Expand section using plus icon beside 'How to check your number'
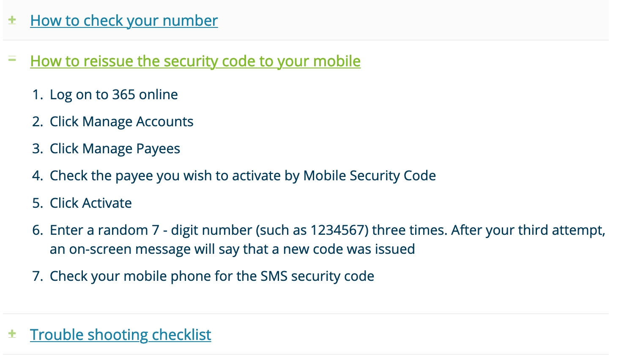This screenshot has width=624, height=364. click(12, 20)
